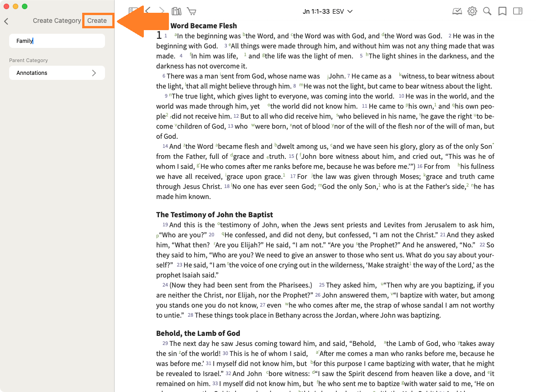
Task: Open settings gear in toolbar
Action: [472, 11]
